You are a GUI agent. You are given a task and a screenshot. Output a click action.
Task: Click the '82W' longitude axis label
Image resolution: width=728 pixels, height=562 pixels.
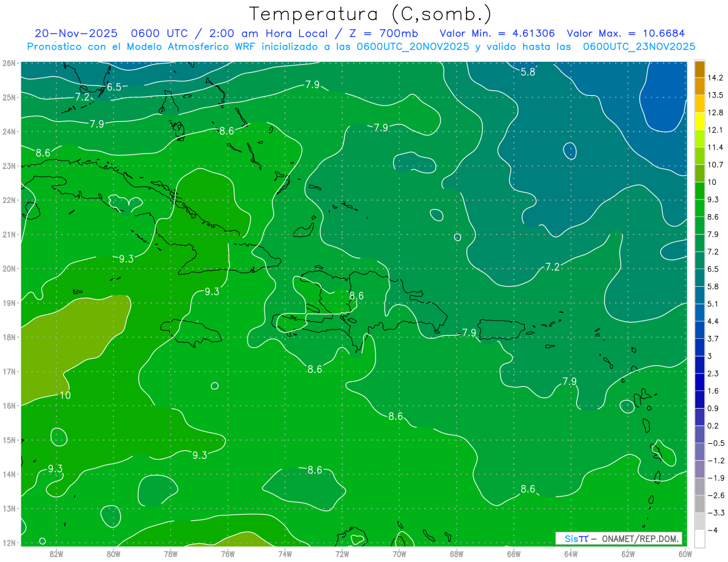click(56, 553)
